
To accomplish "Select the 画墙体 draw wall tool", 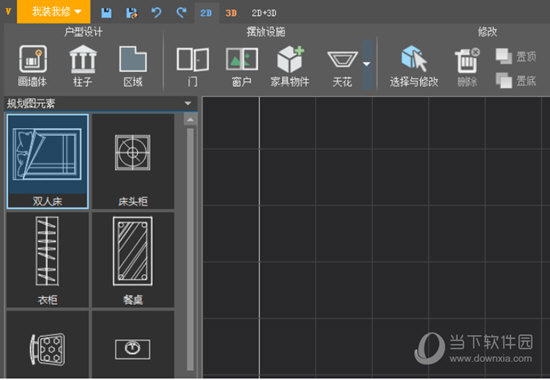I will pos(33,66).
